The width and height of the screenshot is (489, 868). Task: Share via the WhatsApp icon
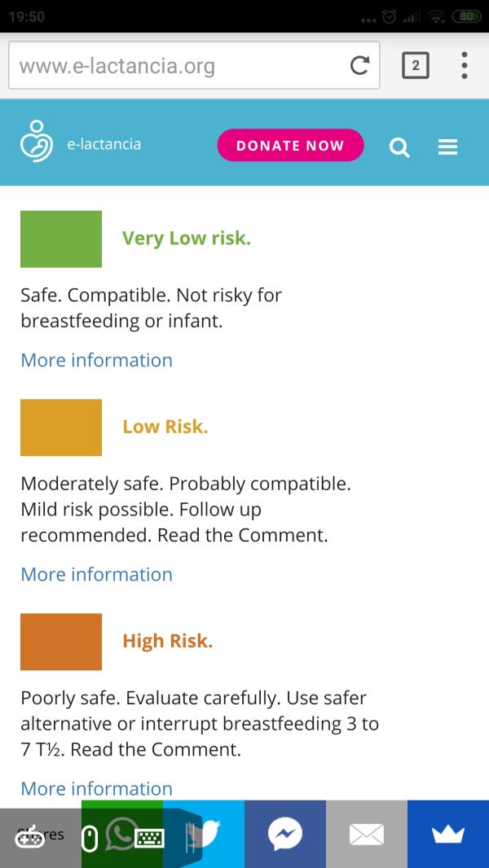(x=121, y=834)
